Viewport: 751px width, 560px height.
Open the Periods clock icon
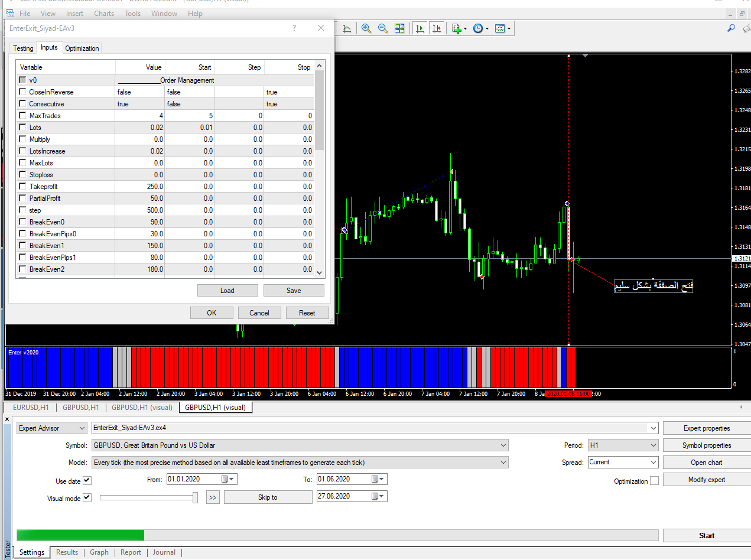[479, 28]
